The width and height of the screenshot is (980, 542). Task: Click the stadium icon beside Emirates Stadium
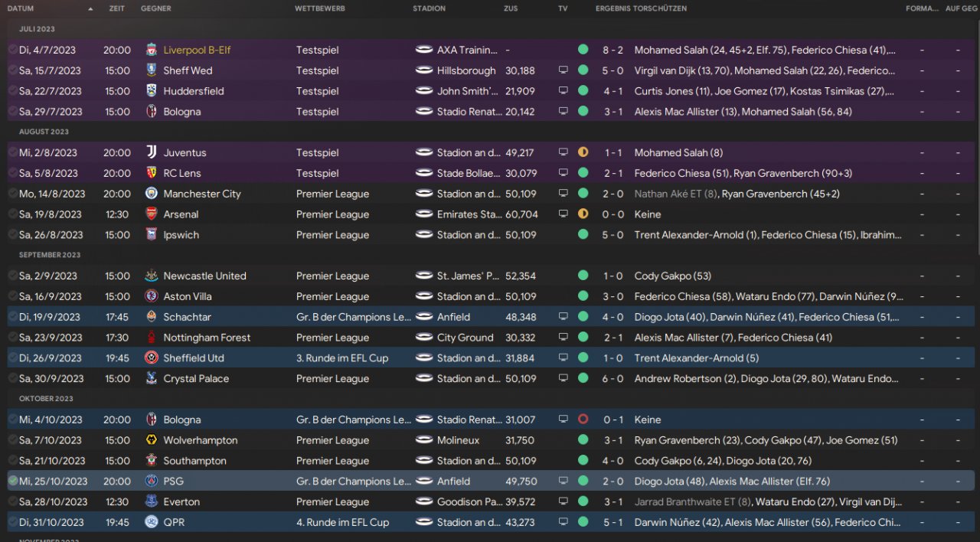click(x=423, y=214)
